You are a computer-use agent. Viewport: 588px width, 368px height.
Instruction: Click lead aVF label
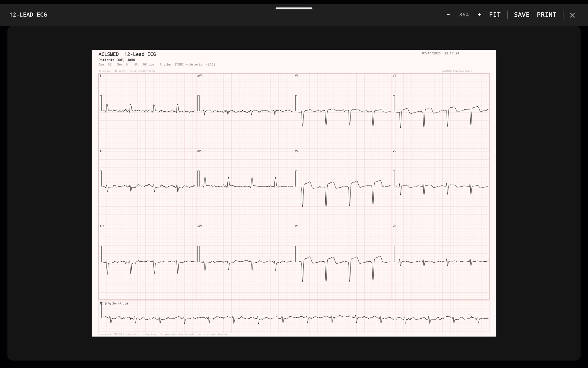click(200, 226)
